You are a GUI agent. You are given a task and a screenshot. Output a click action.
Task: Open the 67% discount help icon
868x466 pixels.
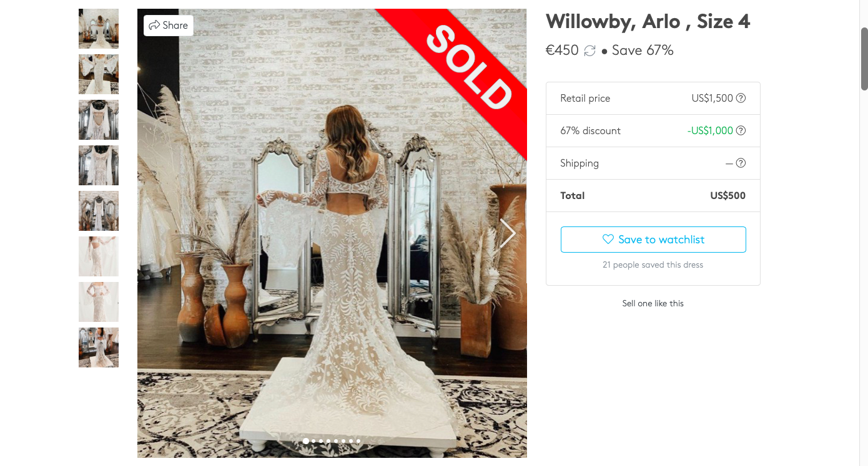point(741,130)
